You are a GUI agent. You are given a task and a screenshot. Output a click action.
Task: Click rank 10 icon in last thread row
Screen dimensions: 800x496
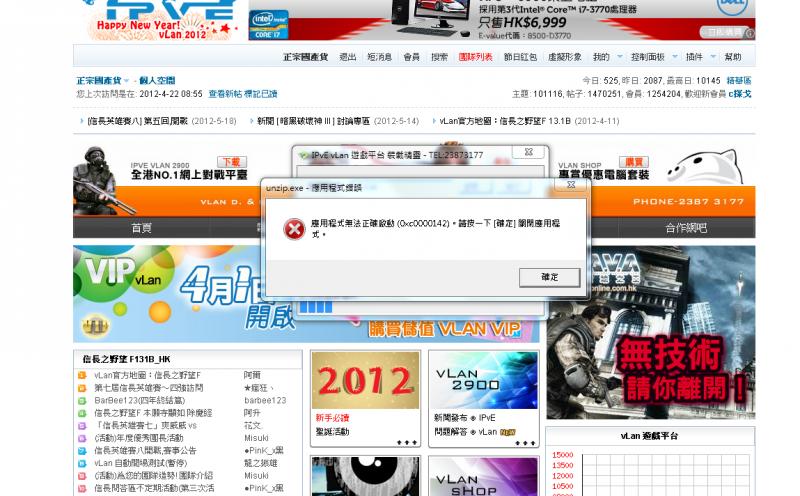(x=82, y=488)
